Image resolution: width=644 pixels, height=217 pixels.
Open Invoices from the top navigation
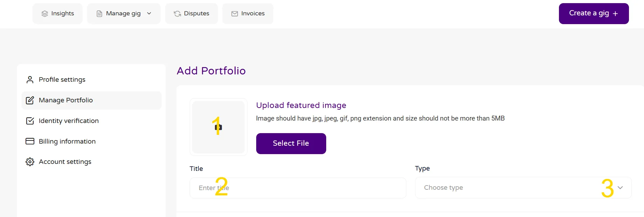tap(248, 14)
